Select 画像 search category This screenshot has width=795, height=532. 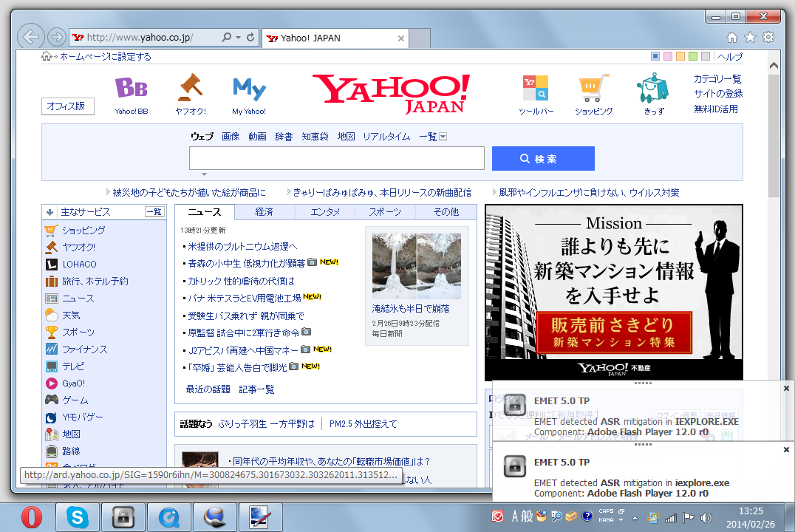231,137
